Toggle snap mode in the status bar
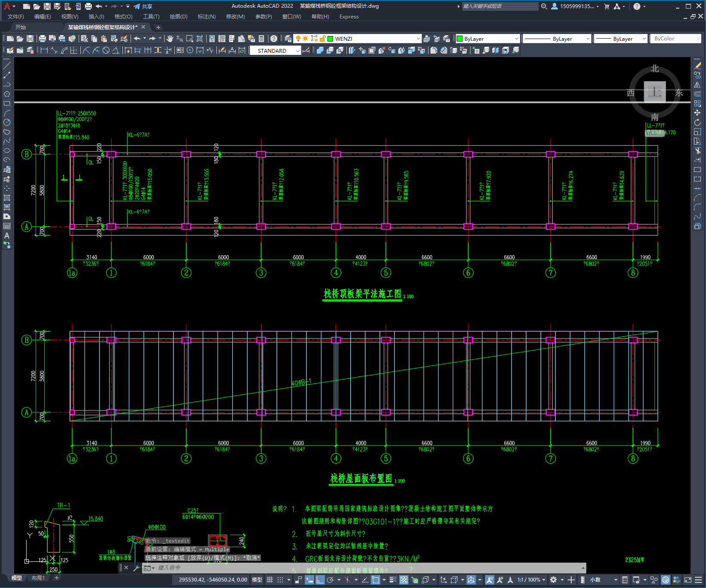 [x=280, y=580]
